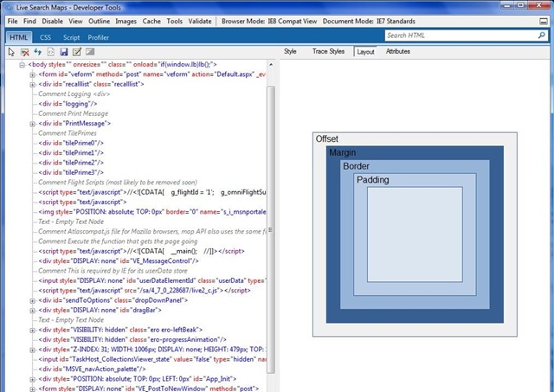
Task: Activate the Select Element by Click arrow tool
Action: 11,52
